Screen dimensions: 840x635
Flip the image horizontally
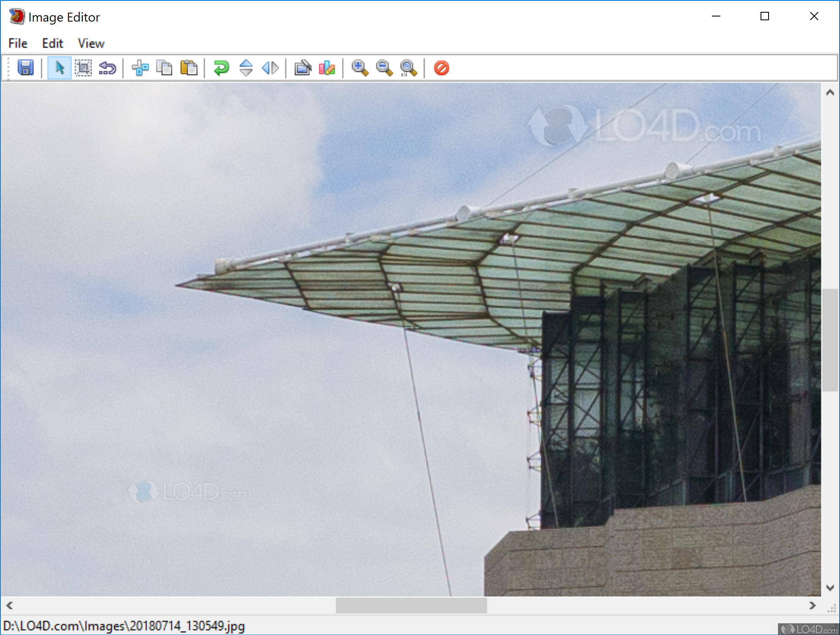tap(270, 68)
